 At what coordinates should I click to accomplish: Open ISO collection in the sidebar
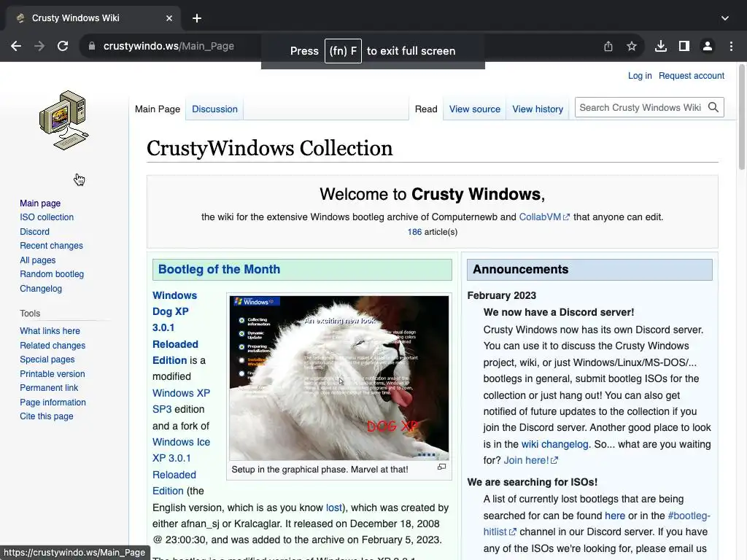coord(47,217)
